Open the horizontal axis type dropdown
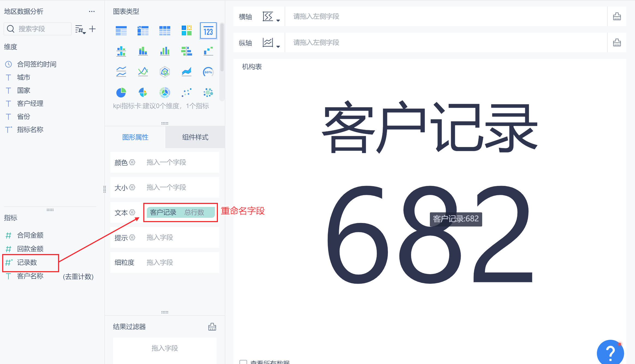This screenshot has width=635, height=364. pos(271,17)
